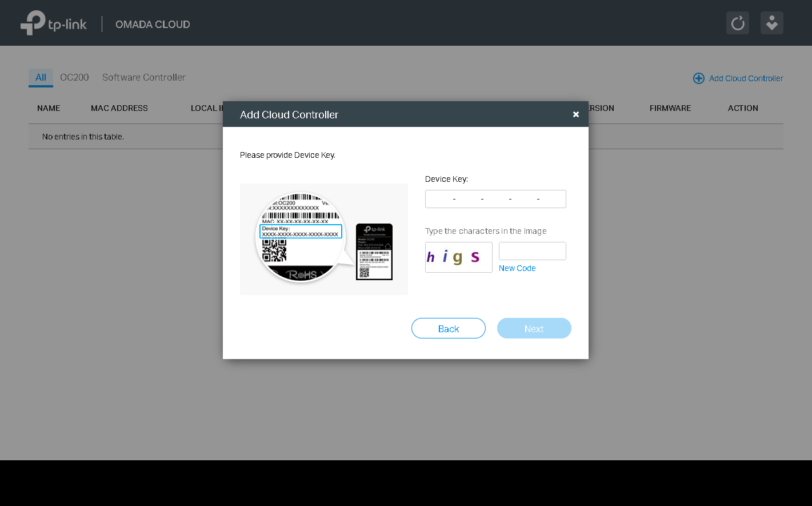Select the All tab

(41, 77)
